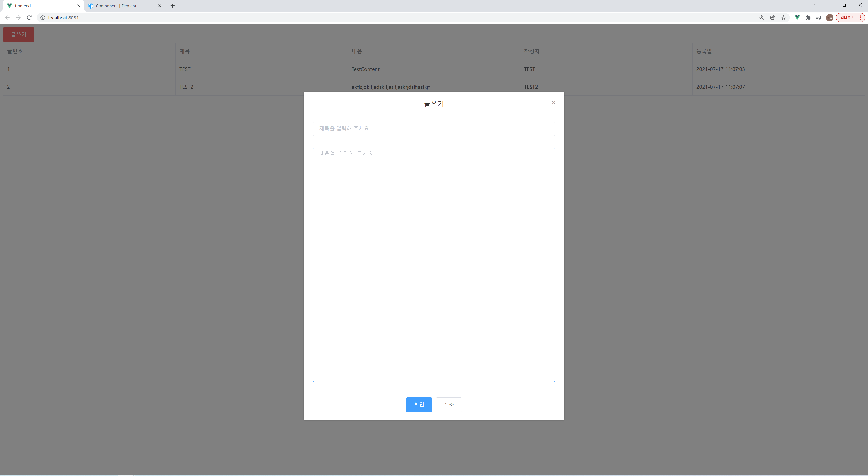View site information icon in address bar
Screen dimensions: 868x476
(43, 18)
